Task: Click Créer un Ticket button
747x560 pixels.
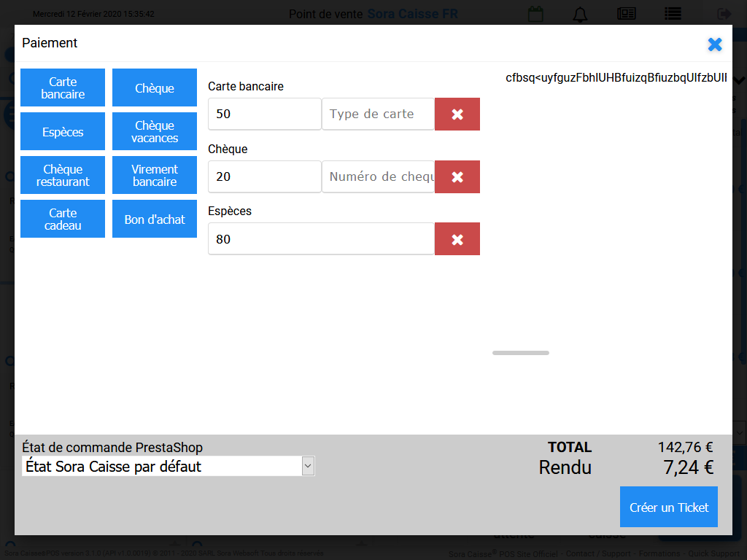Action: pos(668,507)
